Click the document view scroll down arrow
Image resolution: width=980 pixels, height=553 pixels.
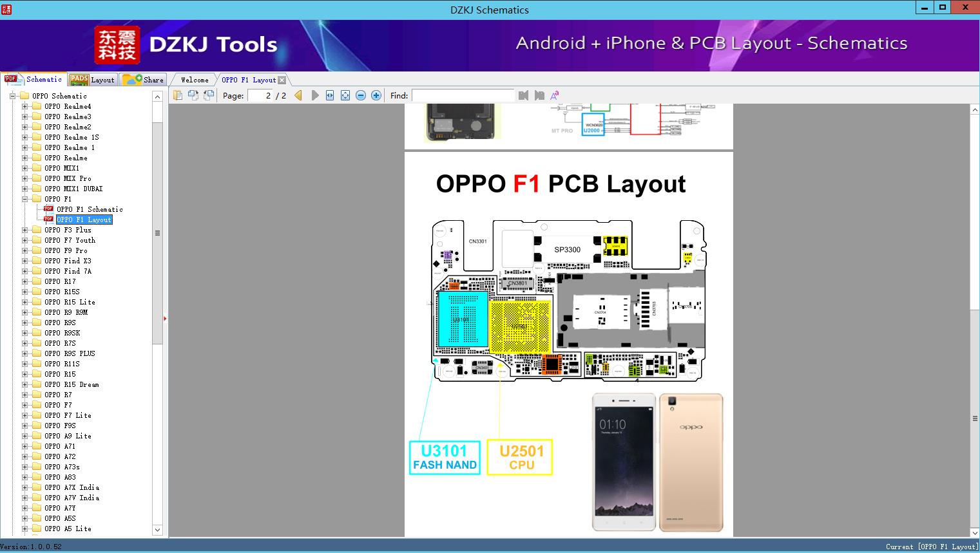[x=975, y=532]
